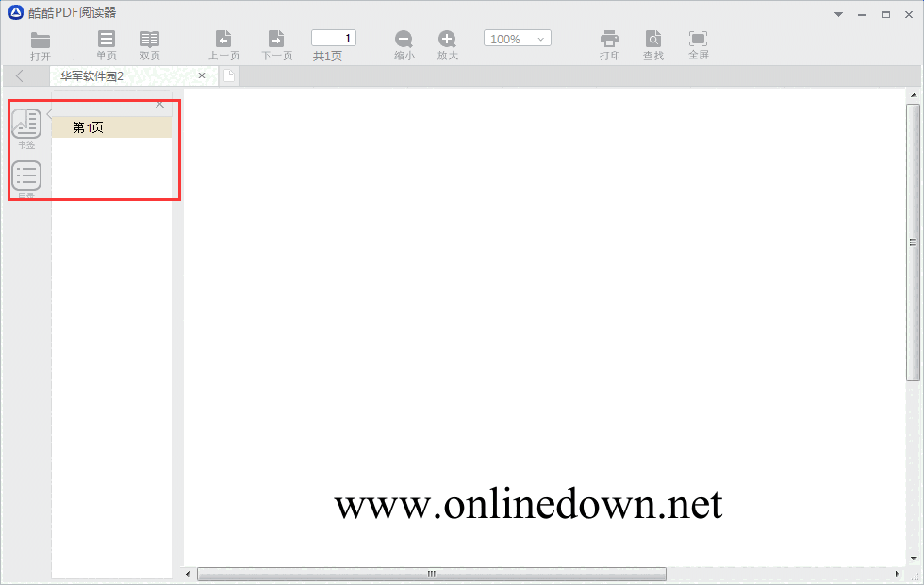Click the vertical scrollbar up arrow
The width and height of the screenshot is (924, 585).
click(914, 95)
